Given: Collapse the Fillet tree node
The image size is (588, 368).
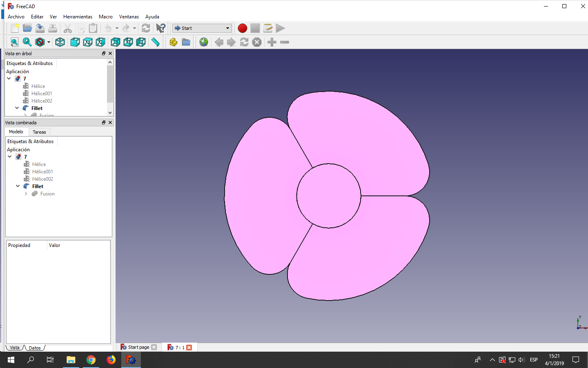Looking at the screenshot, I should (x=17, y=186).
